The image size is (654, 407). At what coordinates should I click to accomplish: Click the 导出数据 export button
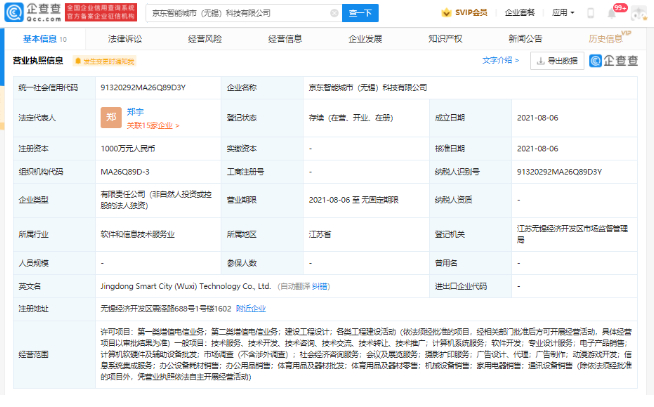(x=557, y=61)
